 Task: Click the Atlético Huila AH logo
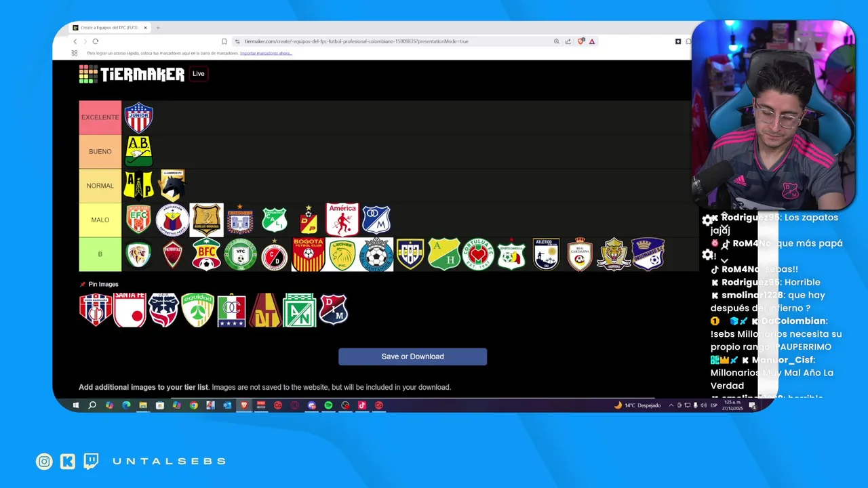click(444, 254)
